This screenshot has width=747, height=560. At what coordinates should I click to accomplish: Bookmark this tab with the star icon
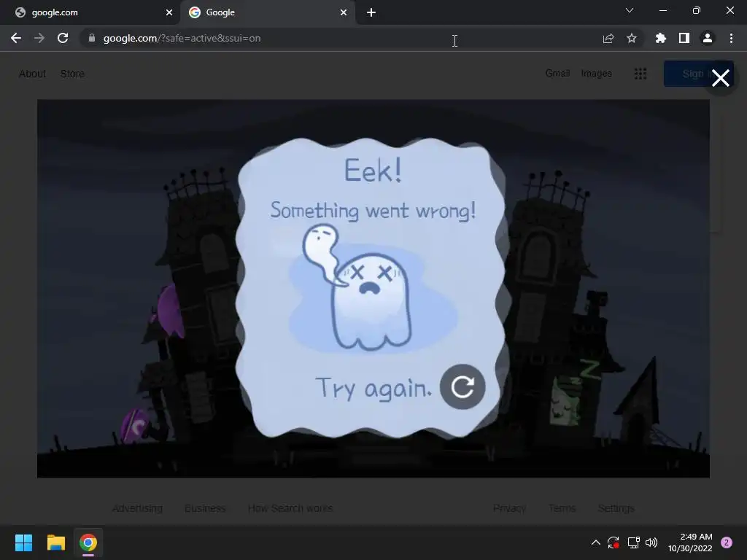point(632,38)
